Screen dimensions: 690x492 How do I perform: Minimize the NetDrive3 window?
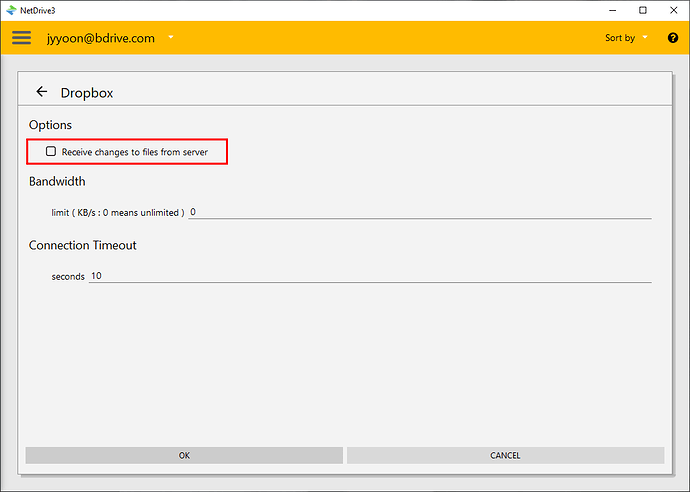coord(612,10)
